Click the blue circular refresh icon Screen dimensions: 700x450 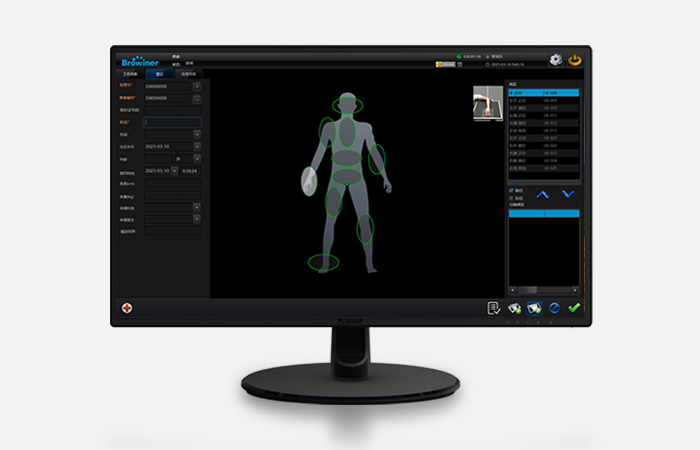(x=554, y=308)
